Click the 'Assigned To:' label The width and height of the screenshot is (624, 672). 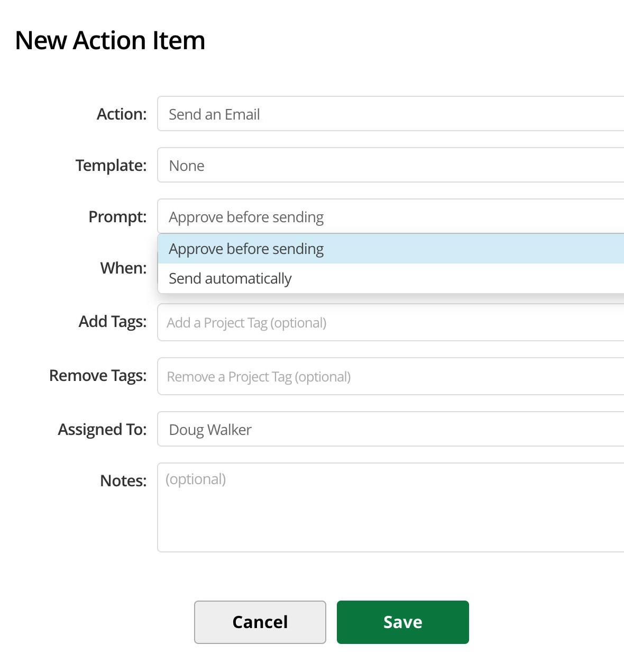(x=102, y=429)
